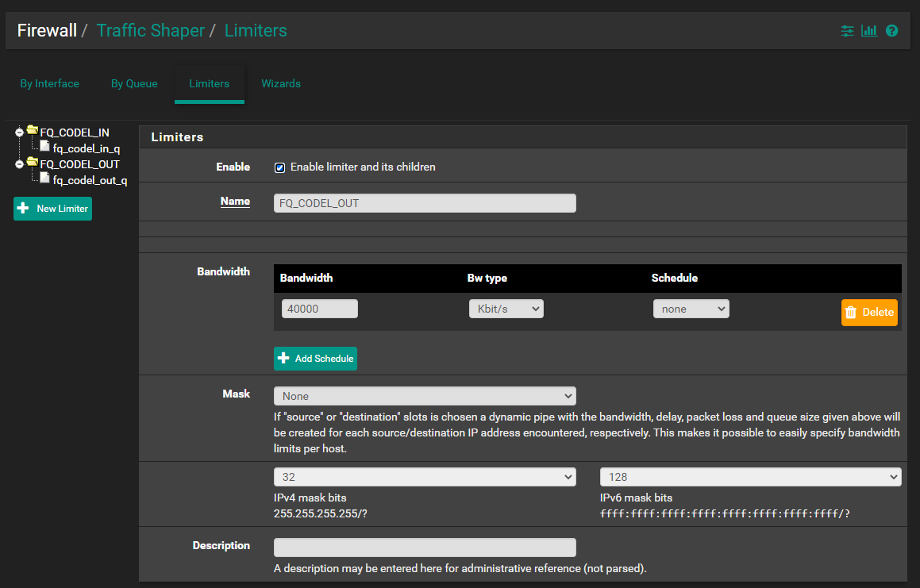Click the Limiters breadcrumb link
Image resolution: width=920 pixels, height=588 pixels.
256,30
